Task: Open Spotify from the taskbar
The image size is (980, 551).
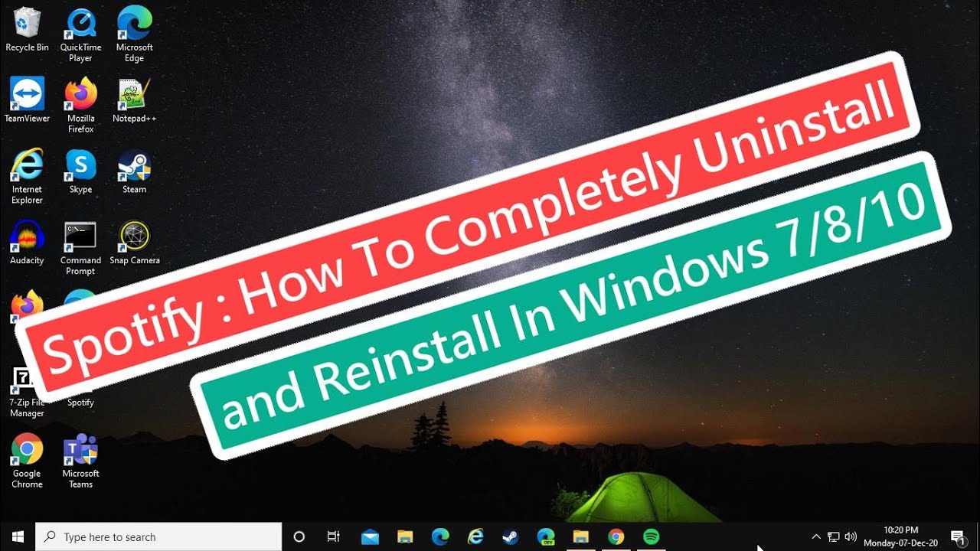Action: click(x=652, y=536)
